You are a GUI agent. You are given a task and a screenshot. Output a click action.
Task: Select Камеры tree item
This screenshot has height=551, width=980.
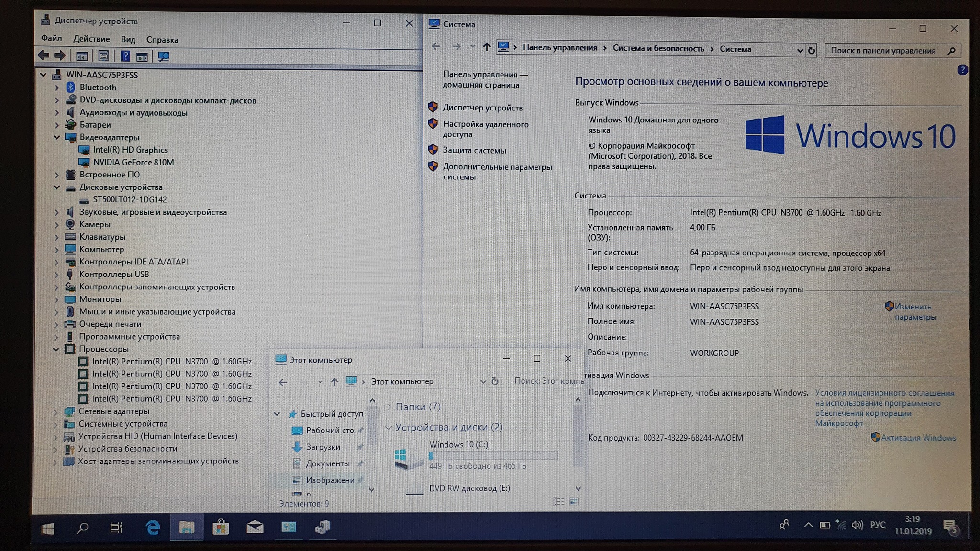click(95, 224)
